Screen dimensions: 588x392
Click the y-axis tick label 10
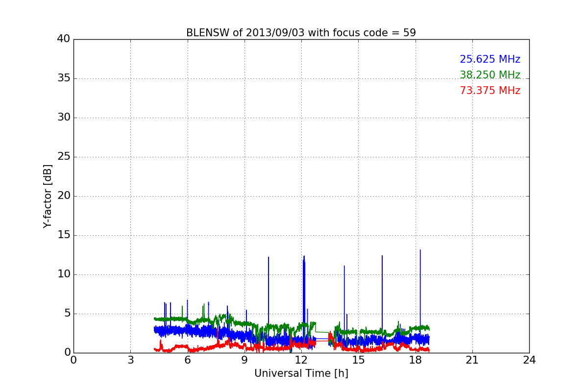(x=64, y=274)
